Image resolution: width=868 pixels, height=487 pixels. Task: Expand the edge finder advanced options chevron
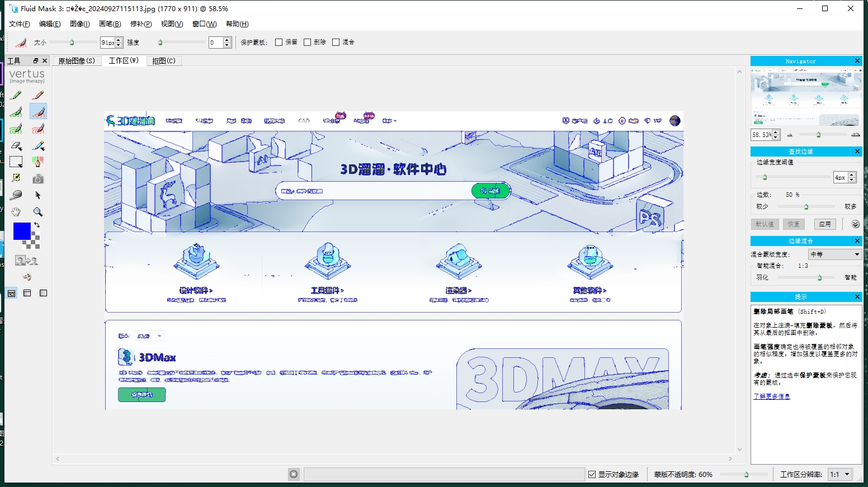click(856, 224)
